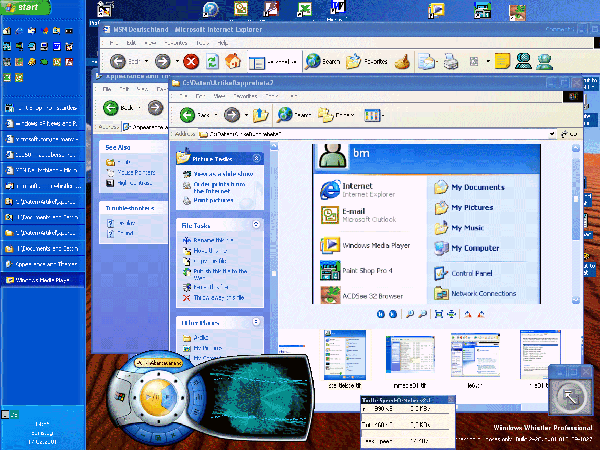The height and width of the screenshot is (450, 600).
Task: Select the second filmstrip thumbnail with blue window
Action: (x=410, y=355)
